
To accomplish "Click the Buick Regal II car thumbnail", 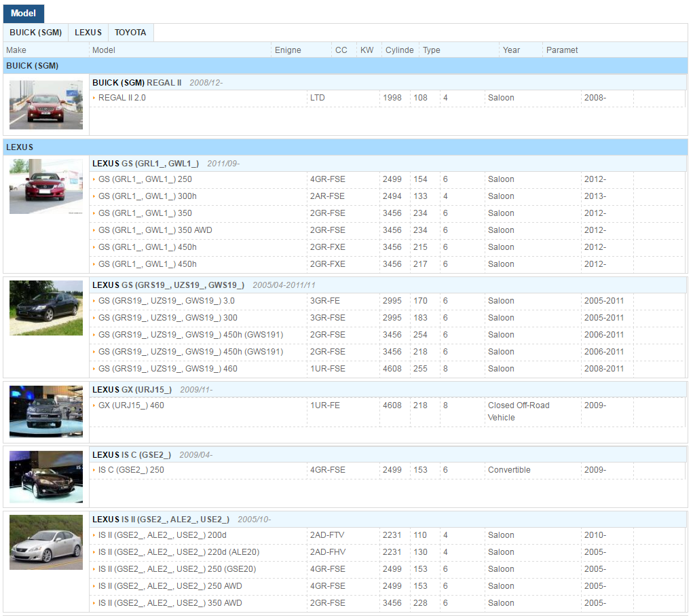I will (46, 105).
